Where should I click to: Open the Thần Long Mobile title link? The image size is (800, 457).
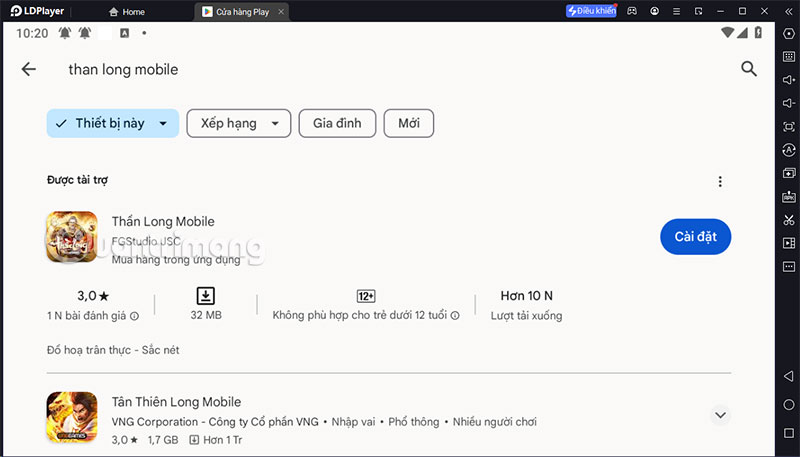[163, 221]
